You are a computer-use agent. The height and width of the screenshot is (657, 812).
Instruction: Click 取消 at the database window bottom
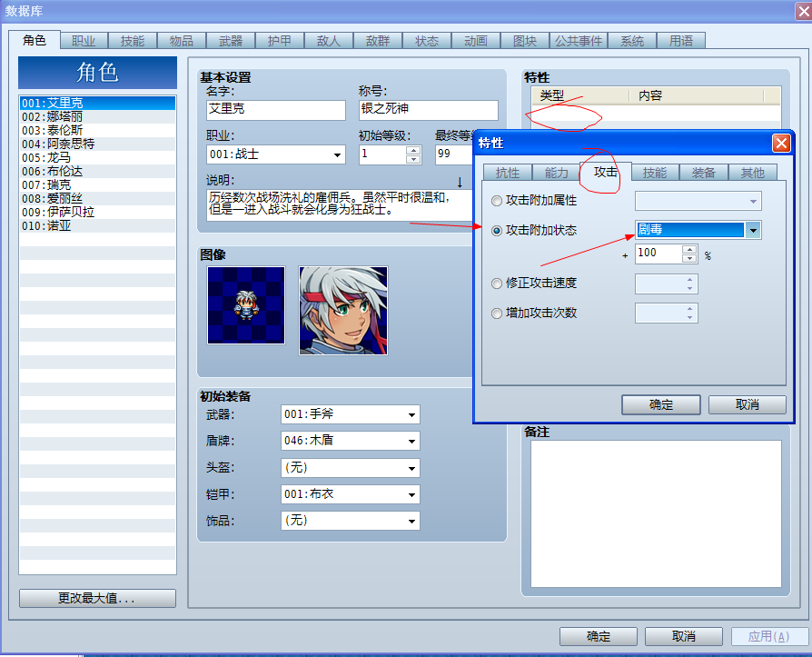click(x=684, y=636)
